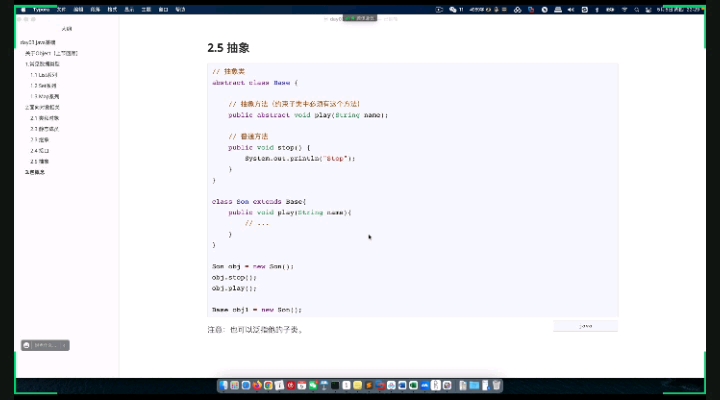Open the Typora application menu
The height and width of the screenshot is (400, 720).
[41, 9]
